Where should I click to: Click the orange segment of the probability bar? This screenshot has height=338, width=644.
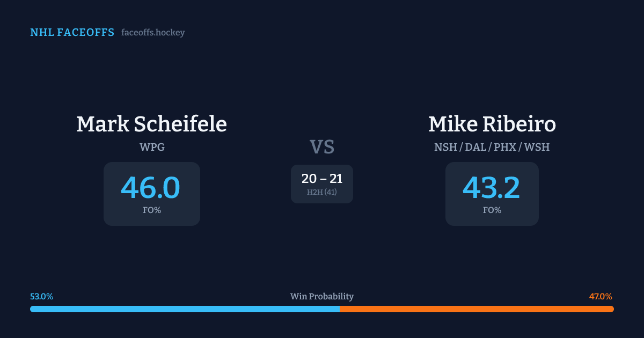point(477,309)
